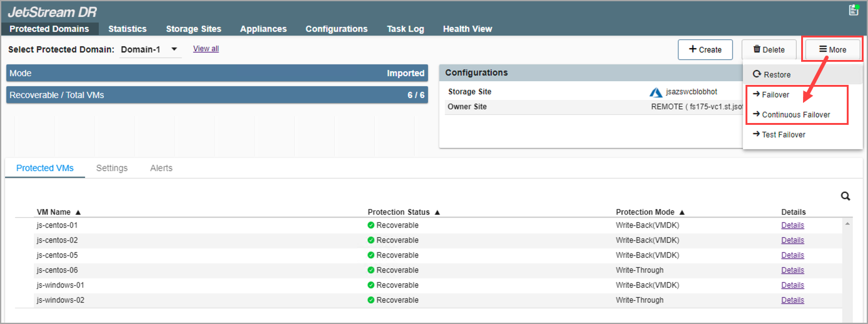The height and width of the screenshot is (324, 868).
Task: Click the search magnifier icon
Action: (x=846, y=196)
